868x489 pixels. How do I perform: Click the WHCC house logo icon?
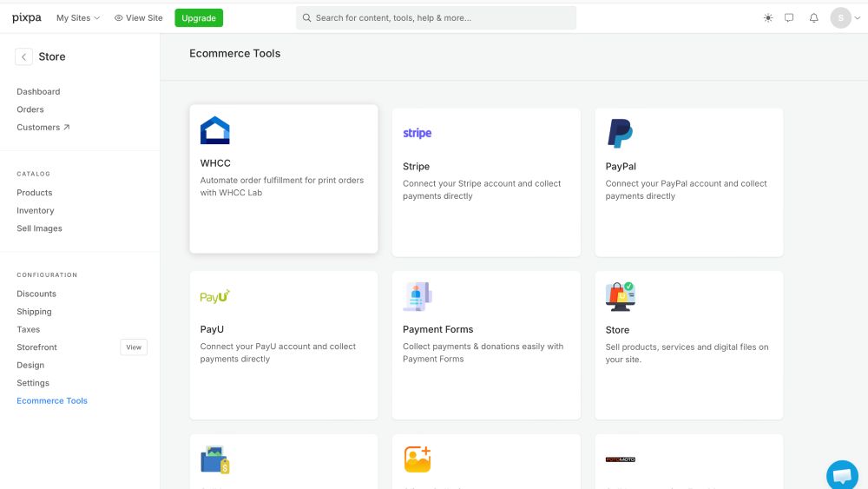tap(214, 130)
